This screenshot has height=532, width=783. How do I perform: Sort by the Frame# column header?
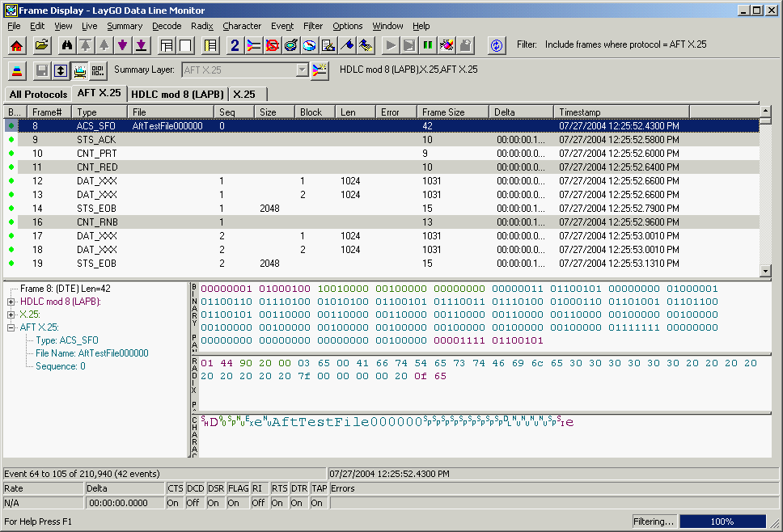[49, 112]
